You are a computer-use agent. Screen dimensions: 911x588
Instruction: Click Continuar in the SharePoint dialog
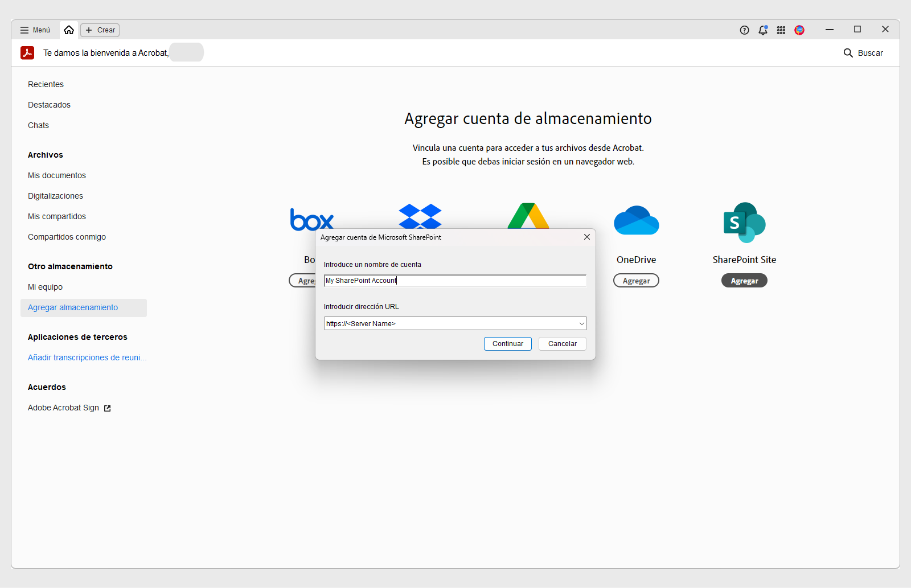point(507,343)
